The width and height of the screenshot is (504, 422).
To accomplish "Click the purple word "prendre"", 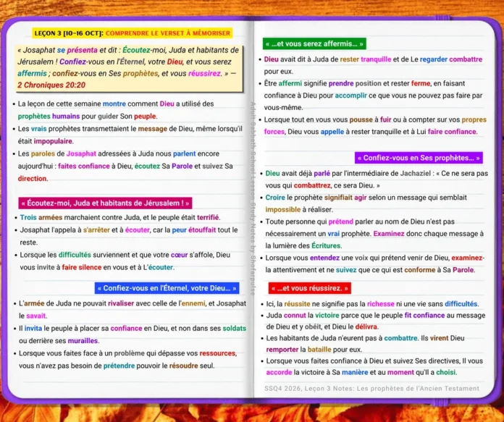I will tap(341, 83).
